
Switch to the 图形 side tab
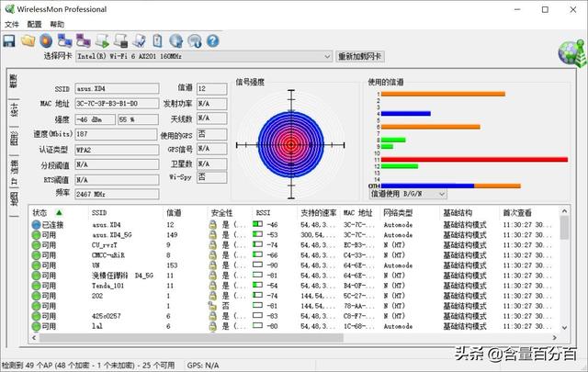(14, 139)
